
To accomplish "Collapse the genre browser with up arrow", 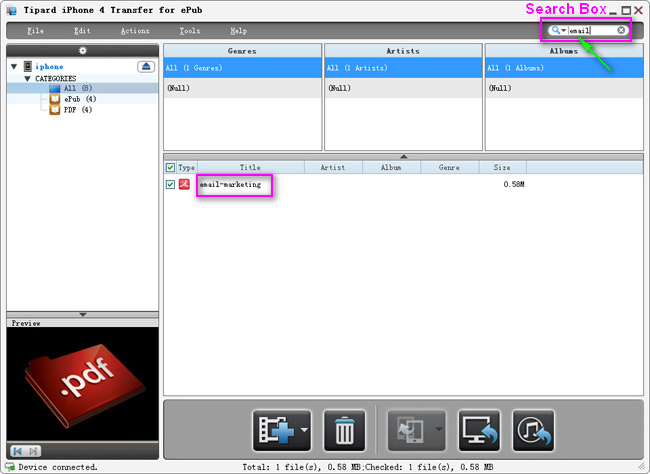I will pyautogui.click(x=403, y=156).
